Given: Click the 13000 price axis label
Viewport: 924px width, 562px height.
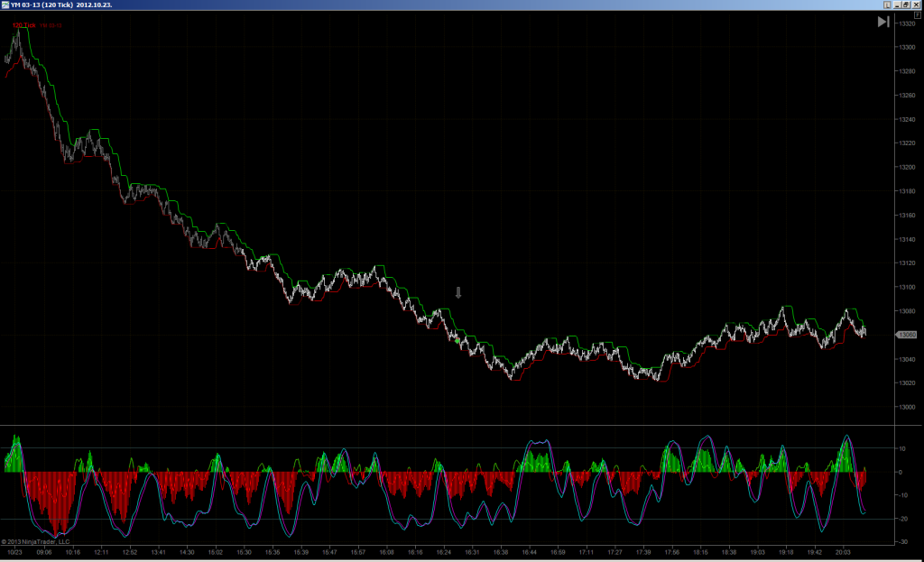Looking at the screenshot, I should 907,407.
